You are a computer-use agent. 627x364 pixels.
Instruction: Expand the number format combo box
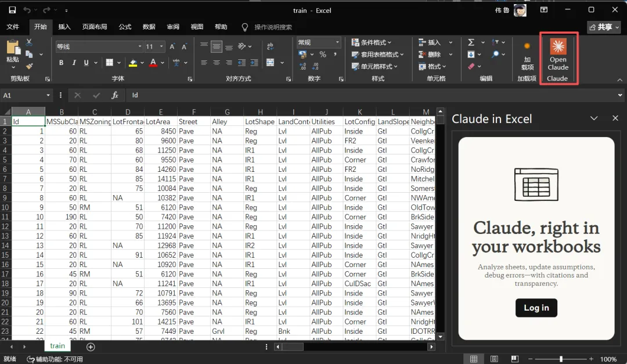point(337,42)
